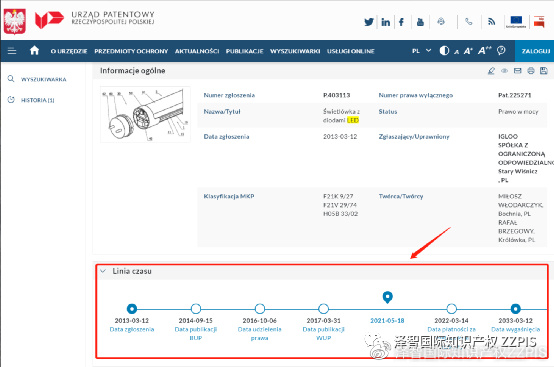Click the highlighter marker icon
Viewport: 554px width, 367px height.
[491, 71]
